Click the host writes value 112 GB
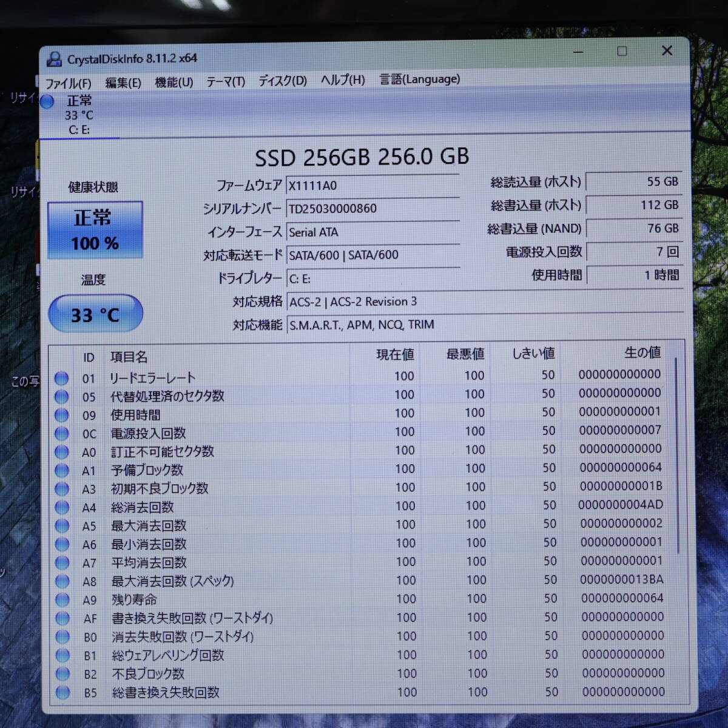 [x=634, y=205]
